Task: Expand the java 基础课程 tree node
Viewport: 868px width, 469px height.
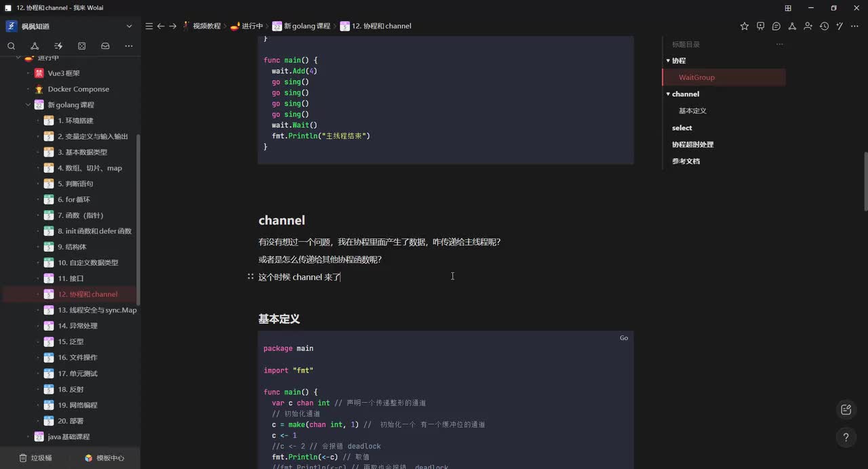Action: coord(28,437)
